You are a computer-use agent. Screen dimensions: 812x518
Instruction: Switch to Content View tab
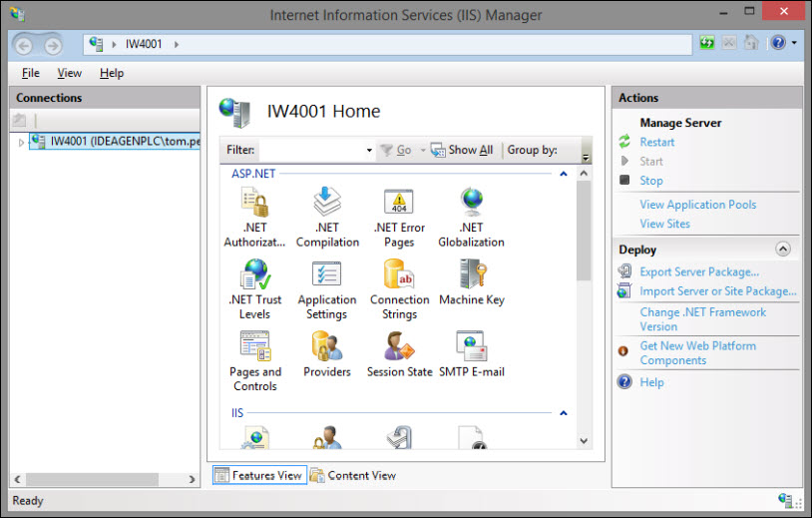click(353, 475)
